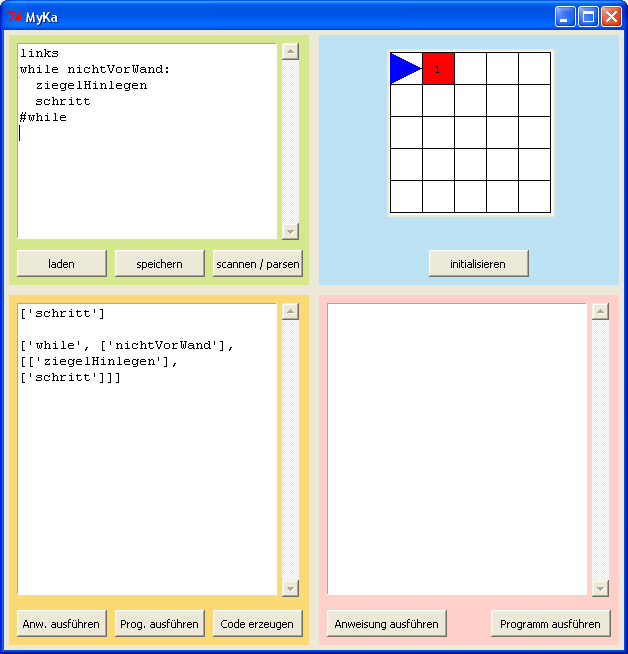The height and width of the screenshot is (654, 628).
Task: Run 'Prog. ausführen' in the yellow panel
Action: [x=159, y=624]
